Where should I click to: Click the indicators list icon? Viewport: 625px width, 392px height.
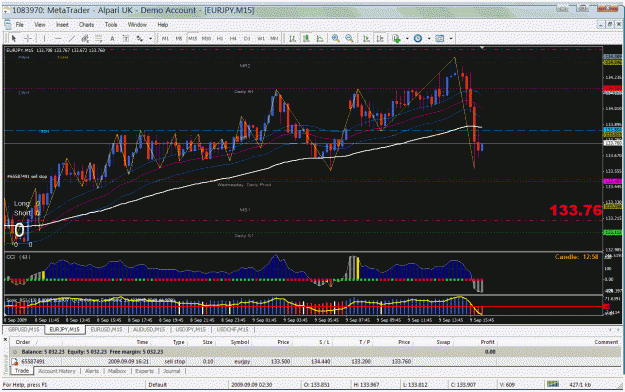396,38
